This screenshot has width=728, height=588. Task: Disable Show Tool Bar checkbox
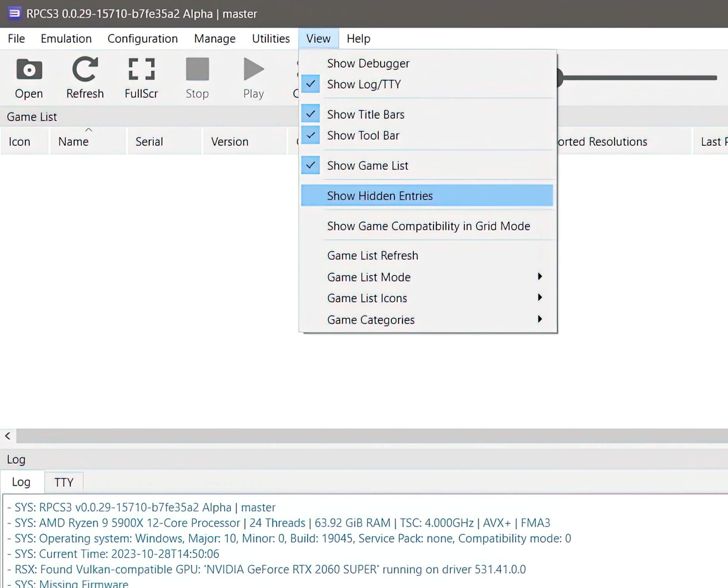click(363, 135)
